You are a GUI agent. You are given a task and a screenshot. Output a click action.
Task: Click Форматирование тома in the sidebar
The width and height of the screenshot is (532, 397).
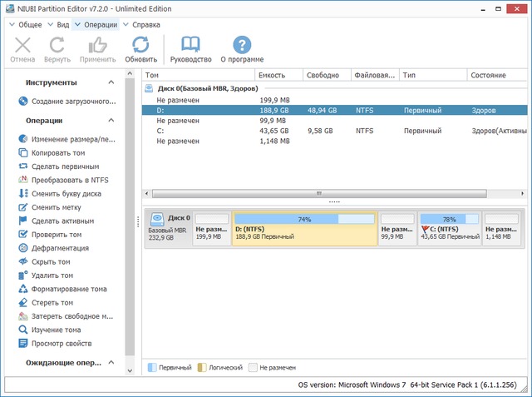[68, 289]
